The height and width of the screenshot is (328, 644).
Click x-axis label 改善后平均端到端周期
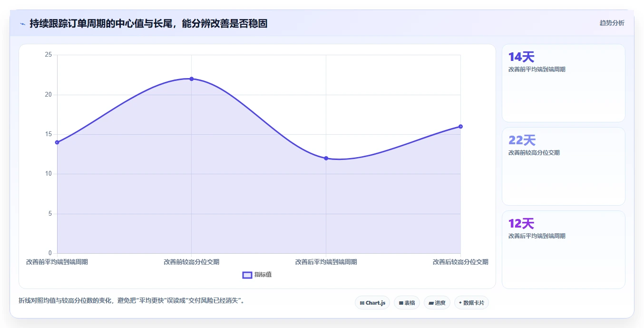326,262
